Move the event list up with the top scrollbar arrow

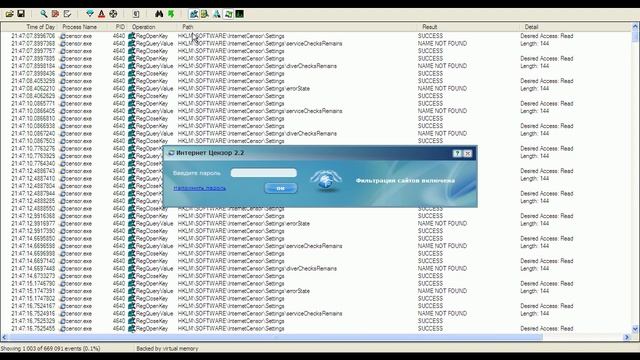pyautogui.click(x=635, y=27)
